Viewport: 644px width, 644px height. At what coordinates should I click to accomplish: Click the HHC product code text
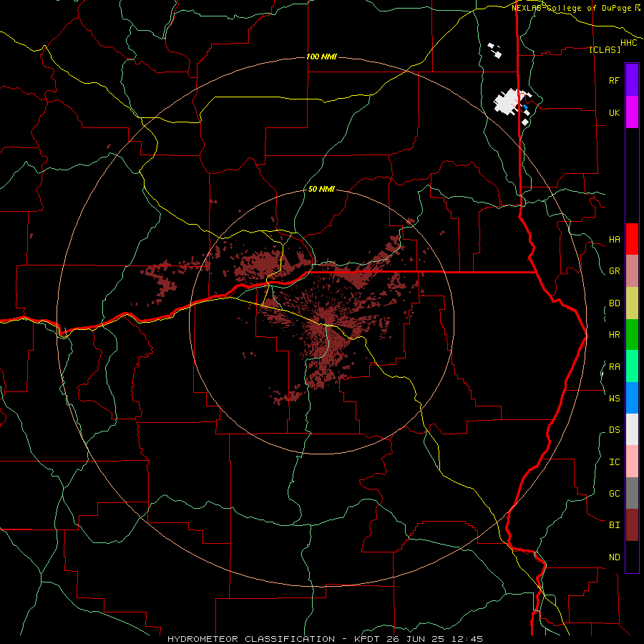pos(629,43)
